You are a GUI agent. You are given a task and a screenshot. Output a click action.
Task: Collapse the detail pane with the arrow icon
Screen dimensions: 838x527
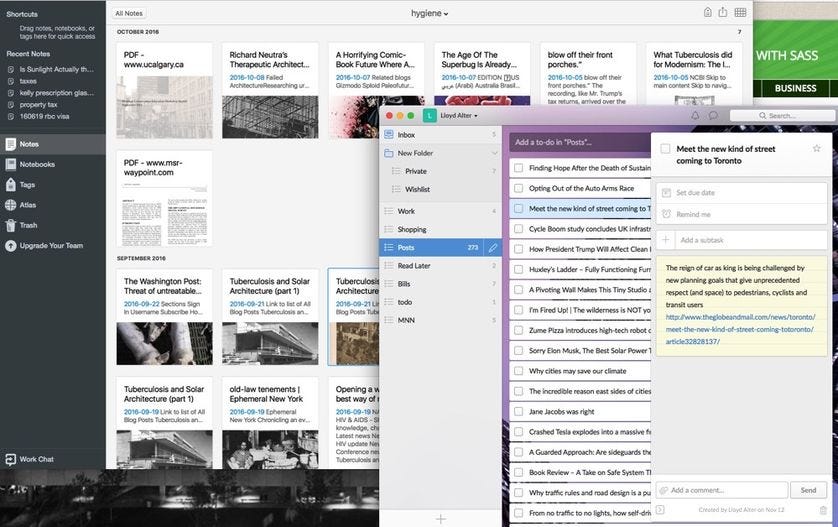(661, 510)
